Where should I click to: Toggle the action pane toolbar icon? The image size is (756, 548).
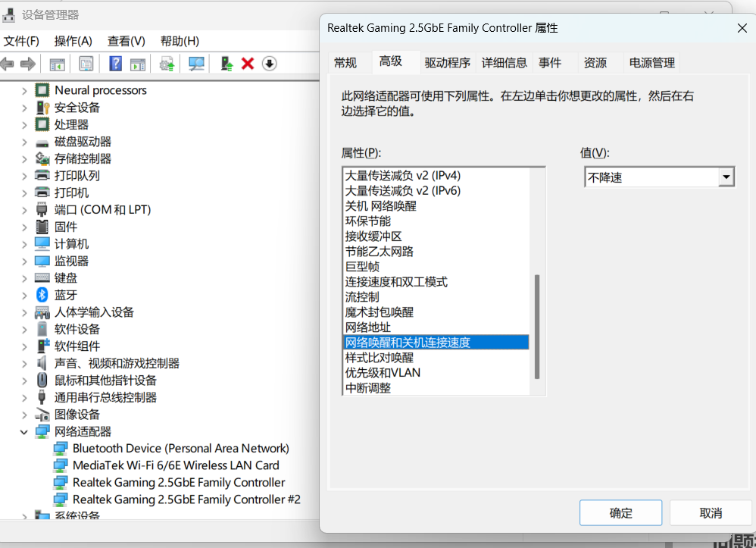[x=138, y=64]
